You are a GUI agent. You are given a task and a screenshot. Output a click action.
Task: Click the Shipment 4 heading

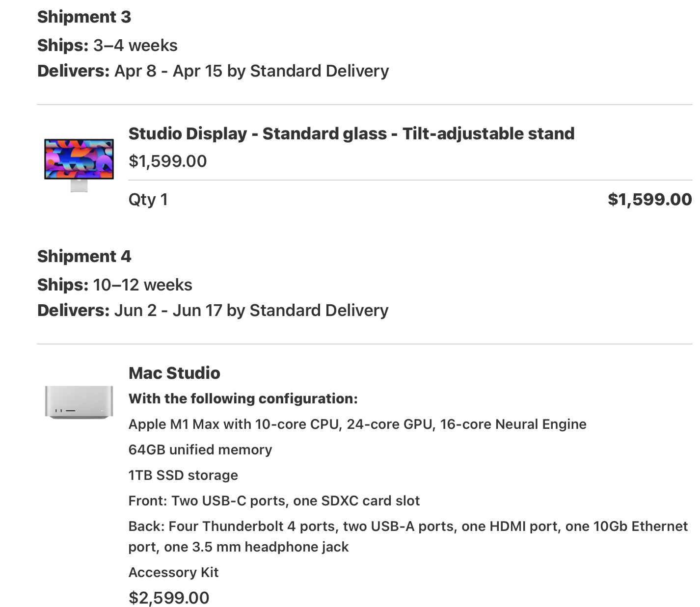84,256
